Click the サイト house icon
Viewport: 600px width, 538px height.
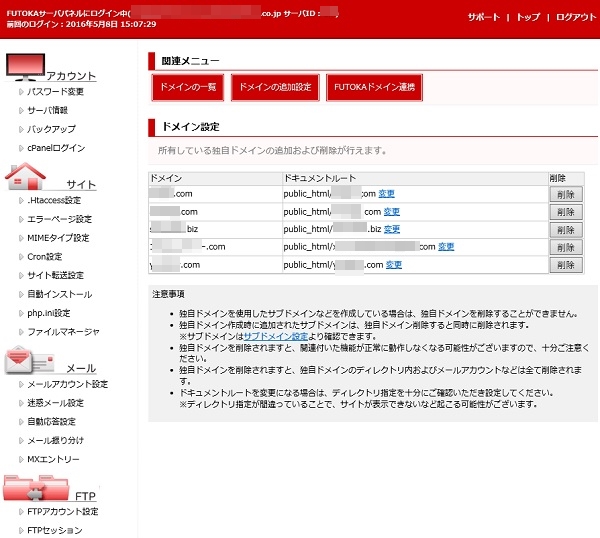(25, 176)
